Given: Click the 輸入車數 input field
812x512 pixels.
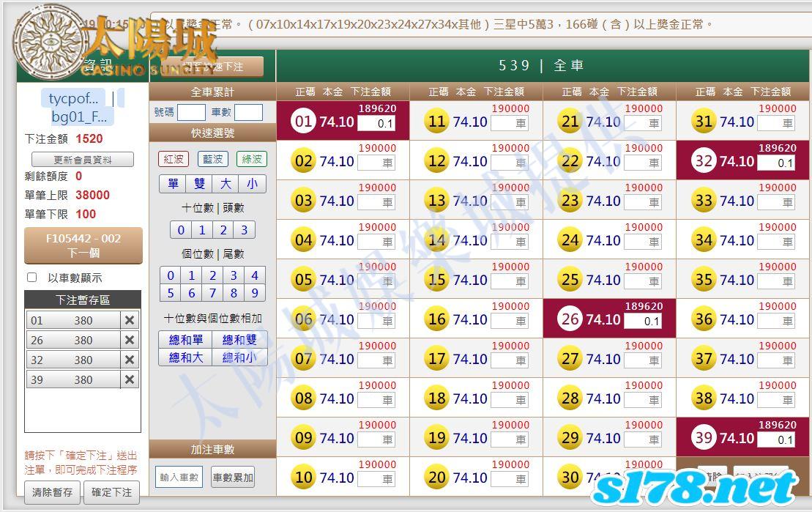Looking at the screenshot, I should pyautogui.click(x=179, y=478).
